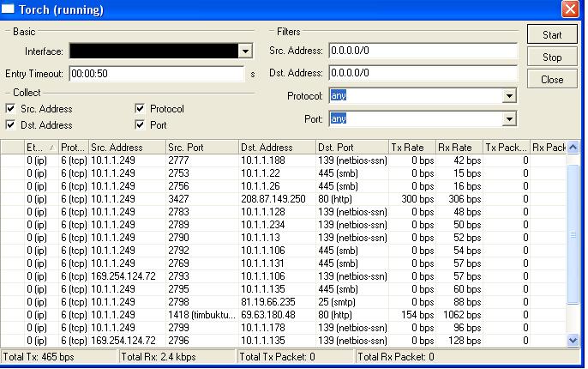This screenshot has width=588, height=369.
Task: Expand the Protocol filter dropdown
Action: tap(509, 96)
